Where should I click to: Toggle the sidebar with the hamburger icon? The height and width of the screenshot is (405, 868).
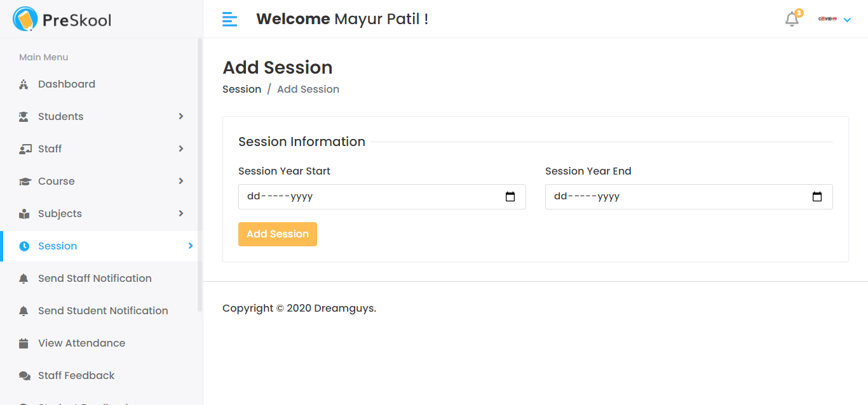(229, 19)
